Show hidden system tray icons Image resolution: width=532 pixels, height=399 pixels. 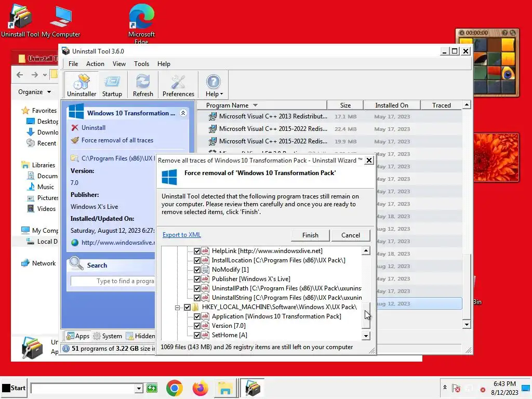[445, 387]
